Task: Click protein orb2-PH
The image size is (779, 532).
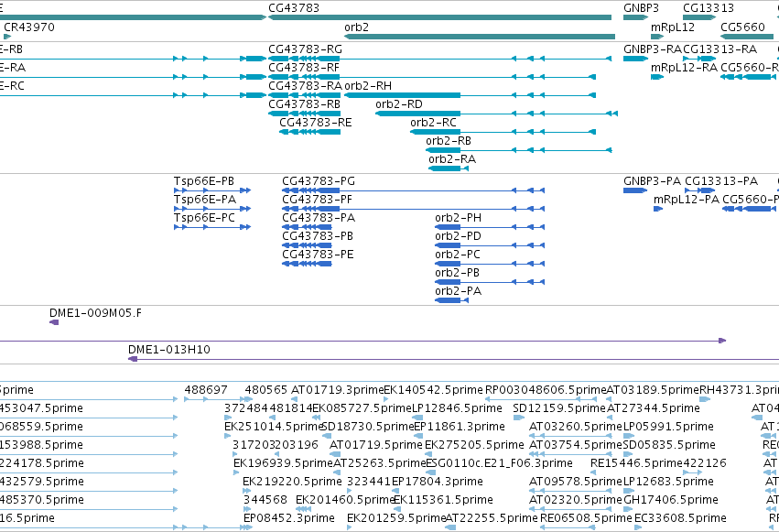Action: pos(458,218)
